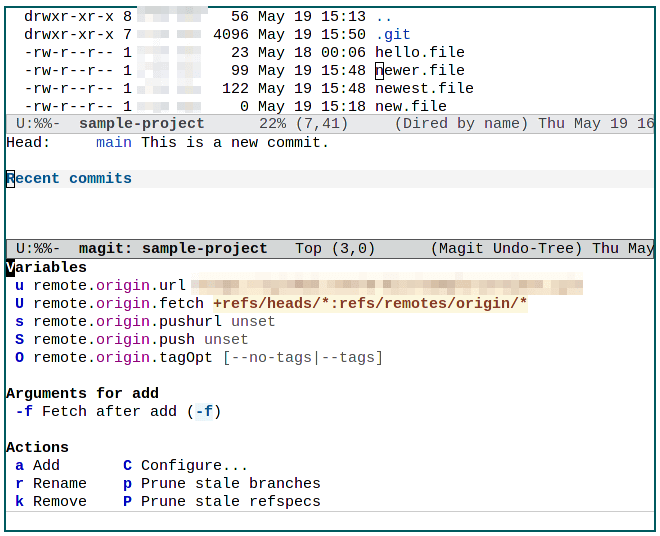The width and height of the screenshot is (660, 536).
Task: Click the 'Head:' label in magit buffer
Action: pyautogui.click(x=28, y=142)
